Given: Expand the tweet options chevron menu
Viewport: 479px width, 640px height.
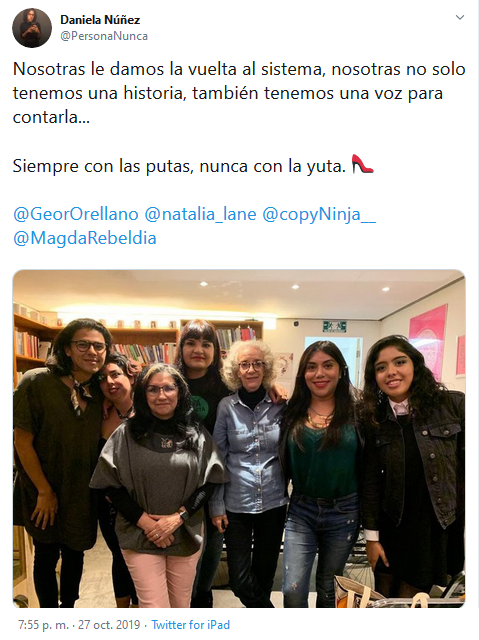Looking at the screenshot, I should (460, 18).
